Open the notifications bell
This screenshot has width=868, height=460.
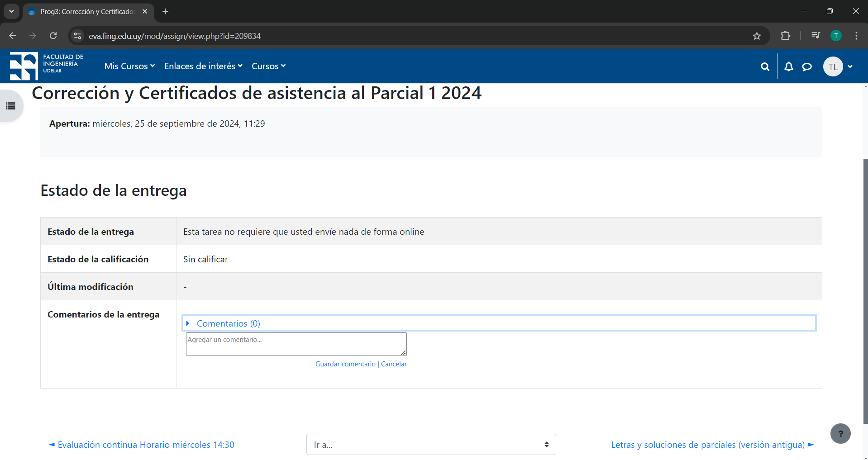[x=789, y=67]
